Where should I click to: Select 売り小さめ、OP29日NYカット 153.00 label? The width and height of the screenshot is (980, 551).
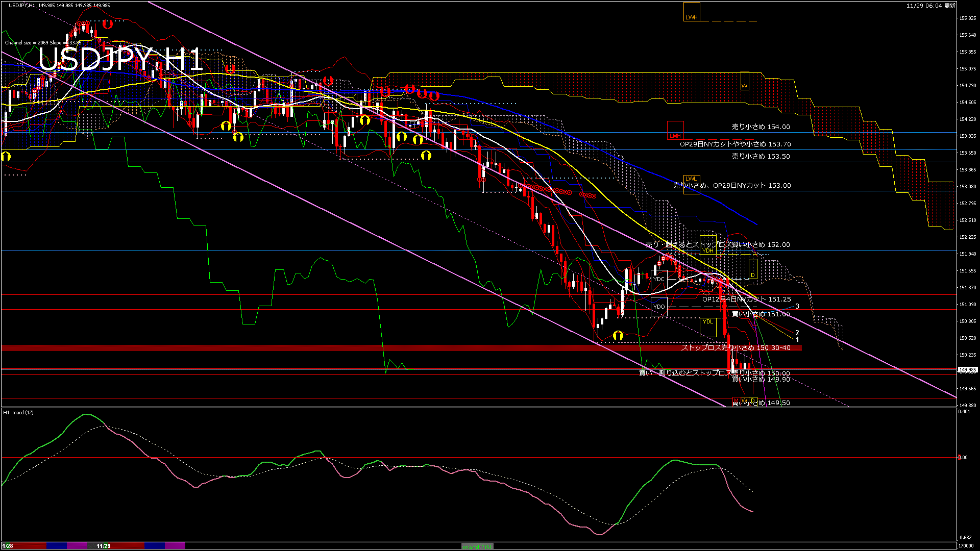point(732,185)
